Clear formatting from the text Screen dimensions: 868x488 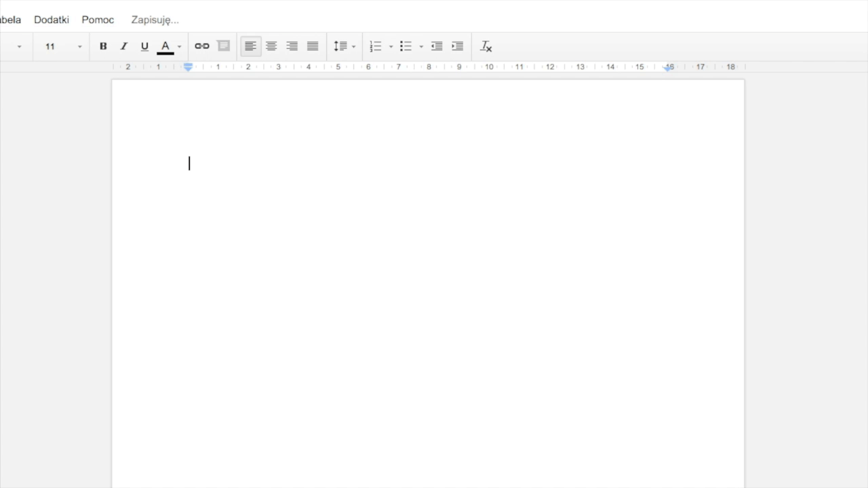[x=486, y=46]
